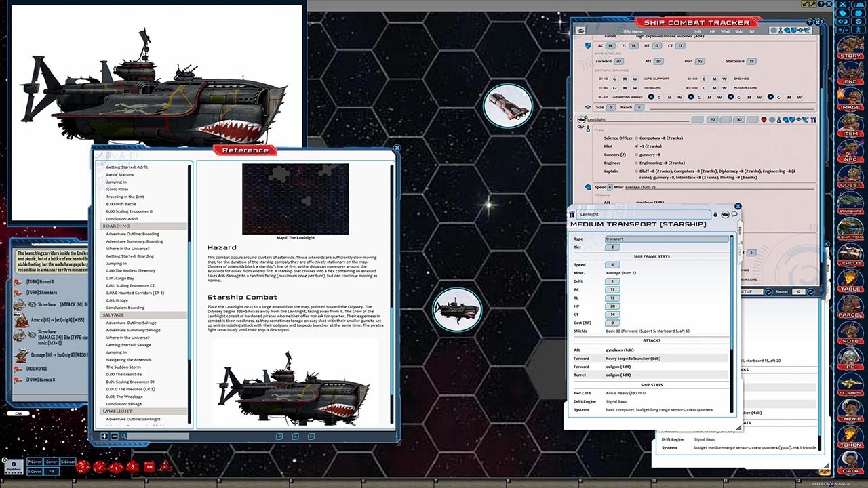This screenshot has width=868, height=488.
Task: Click the red health dot beside Lawblight
Action: pyautogui.click(x=764, y=119)
